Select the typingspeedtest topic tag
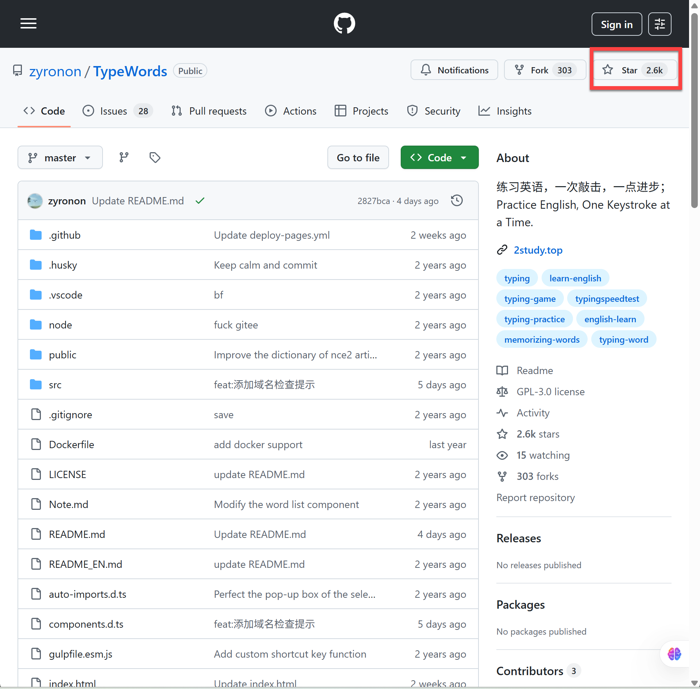 click(x=607, y=299)
